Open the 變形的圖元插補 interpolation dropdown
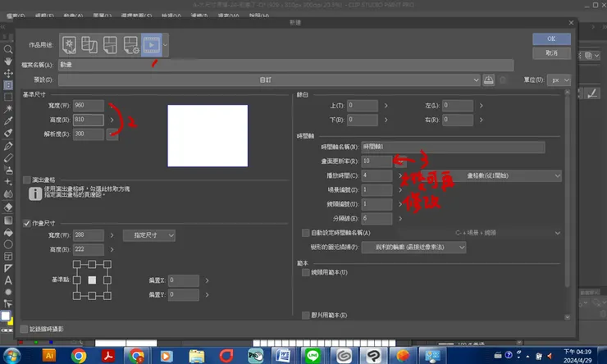This screenshot has width=607, height=364. point(413,248)
